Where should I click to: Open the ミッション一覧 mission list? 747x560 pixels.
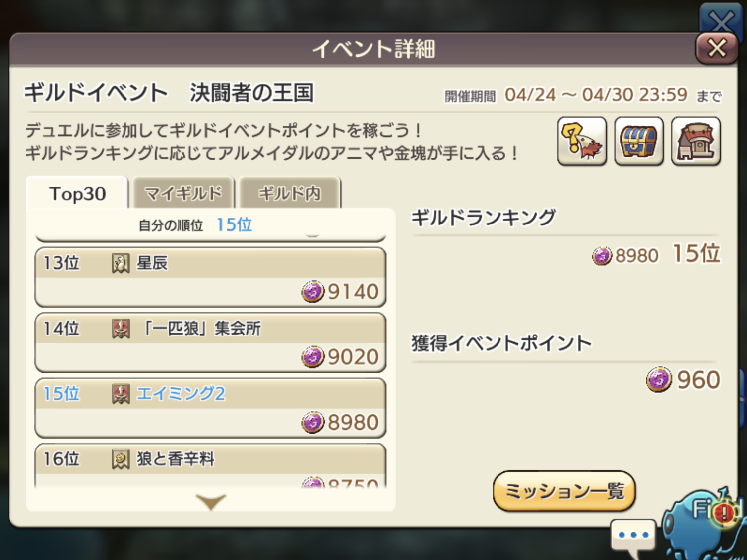564,491
